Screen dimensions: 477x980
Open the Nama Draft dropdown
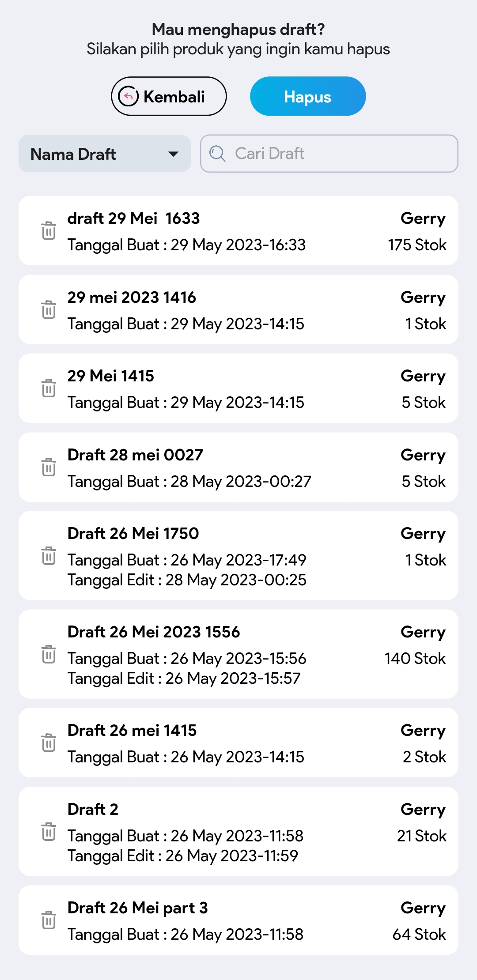[x=104, y=154]
